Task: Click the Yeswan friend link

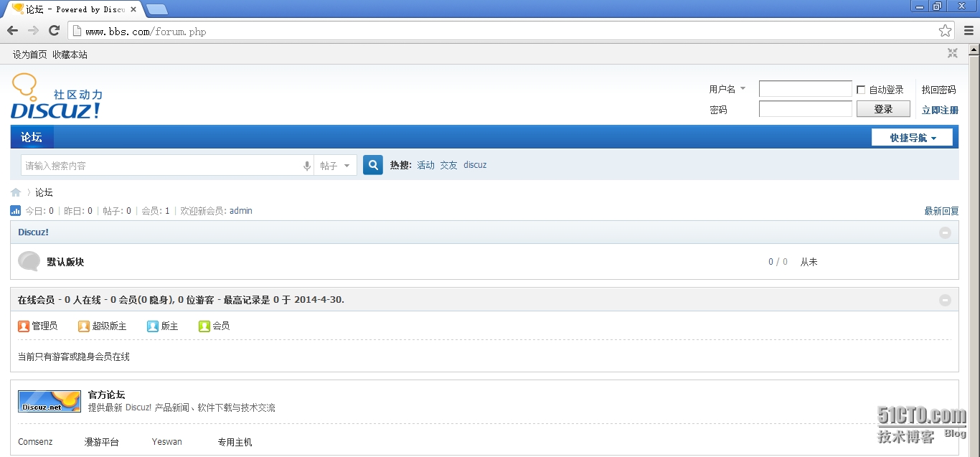Action: pyautogui.click(x=167, y=442)
